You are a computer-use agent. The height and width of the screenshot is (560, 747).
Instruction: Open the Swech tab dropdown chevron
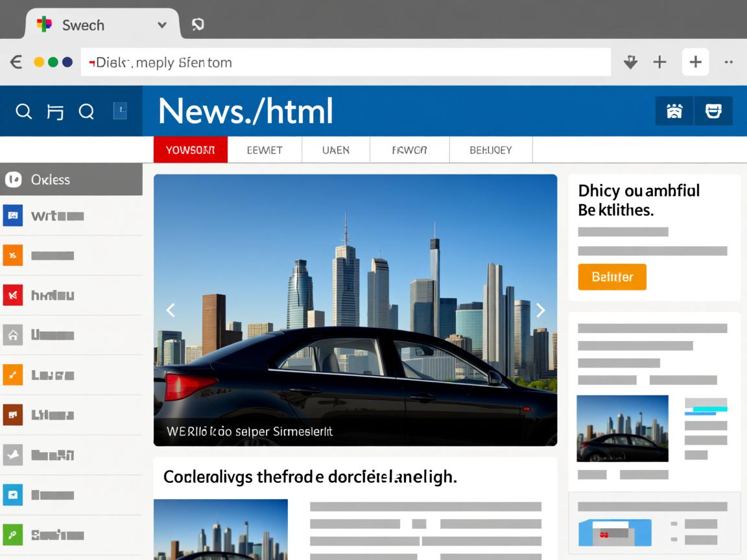[x=161, y=25]
